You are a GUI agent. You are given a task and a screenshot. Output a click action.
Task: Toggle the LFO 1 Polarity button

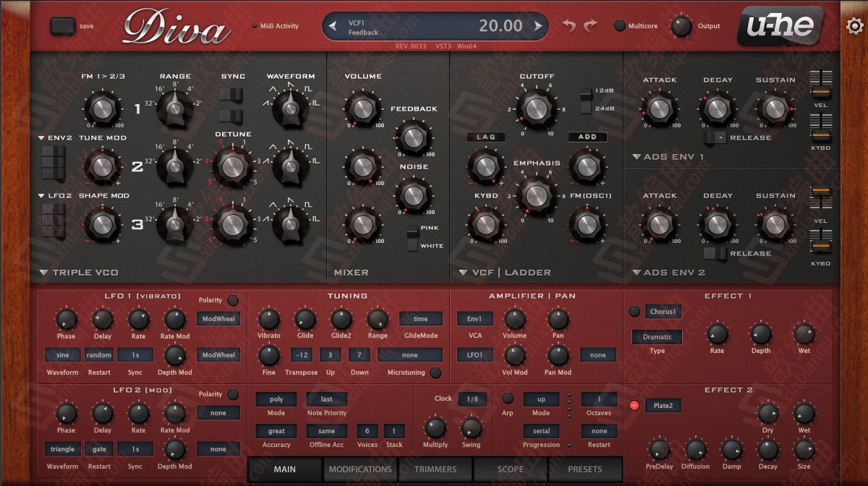click(x=233, y=300)
